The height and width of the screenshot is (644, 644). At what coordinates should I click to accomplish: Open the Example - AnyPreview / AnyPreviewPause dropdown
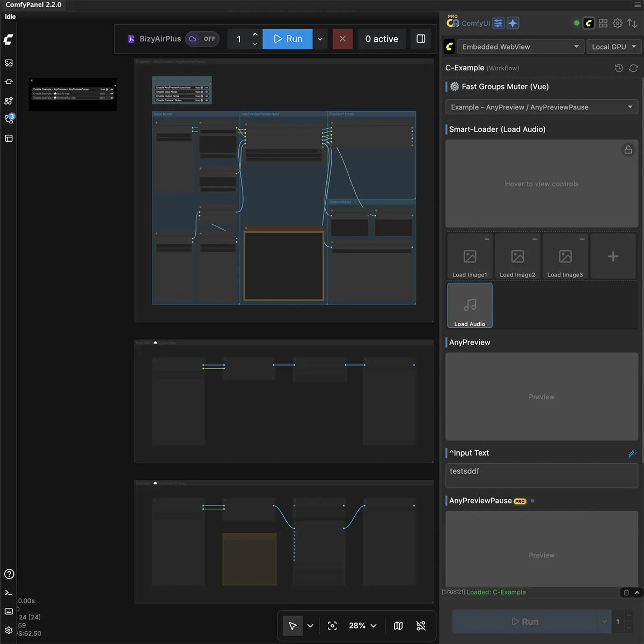pyautogui.click(x=541, y=107)
